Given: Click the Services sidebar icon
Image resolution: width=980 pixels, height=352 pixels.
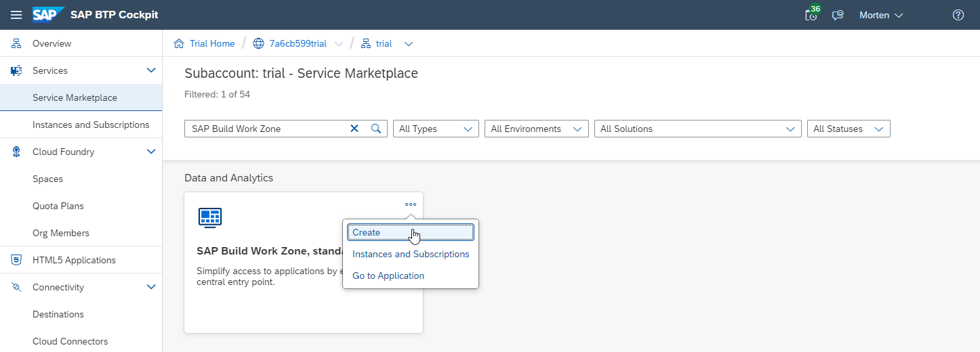Looking at the screenshot, I should click(x=16, y=70).
